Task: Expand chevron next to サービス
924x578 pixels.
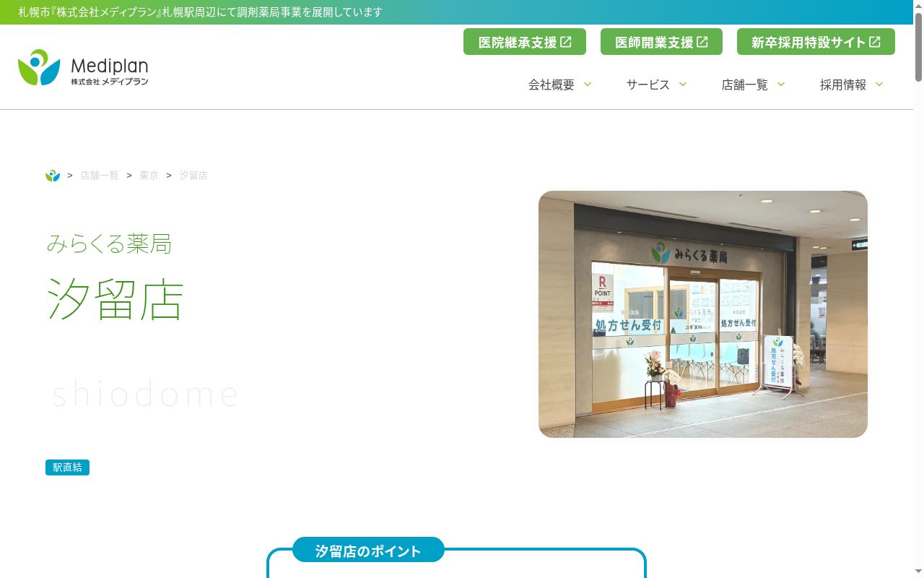Action: 683,85
